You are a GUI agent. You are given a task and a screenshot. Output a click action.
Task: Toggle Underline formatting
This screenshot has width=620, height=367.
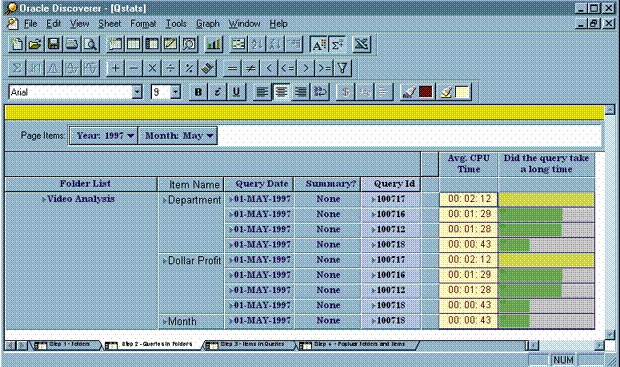point(236,92)
